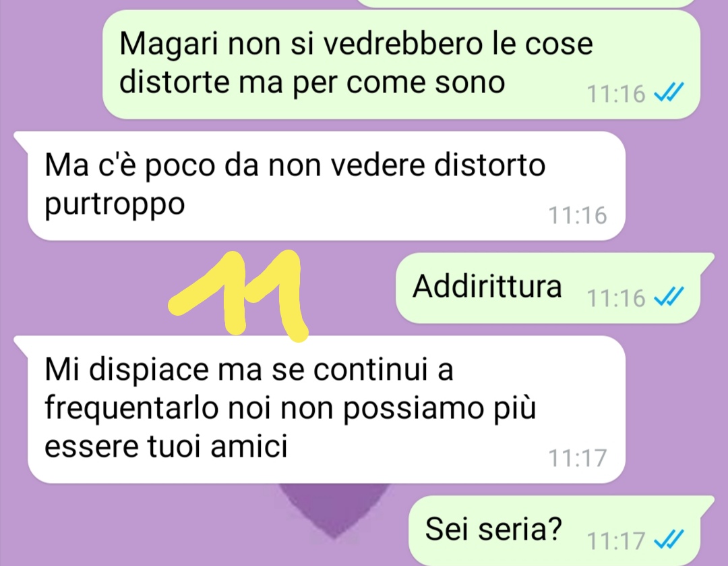
Task: Select the 'Ma c'è poco da non vedere' message
Action: (x=326, y=186)
